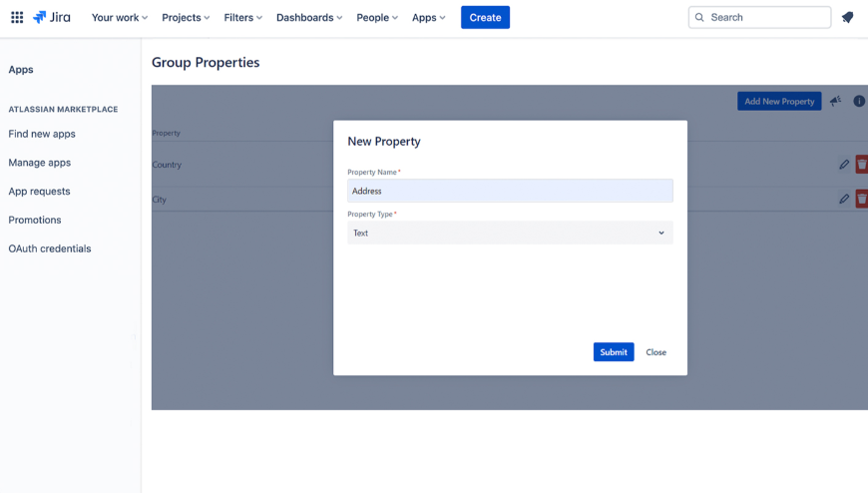Image resolution: width=868 pixels, height=493 pixels.
Task: Click the Property column header
Action: (x=166, y=133)
